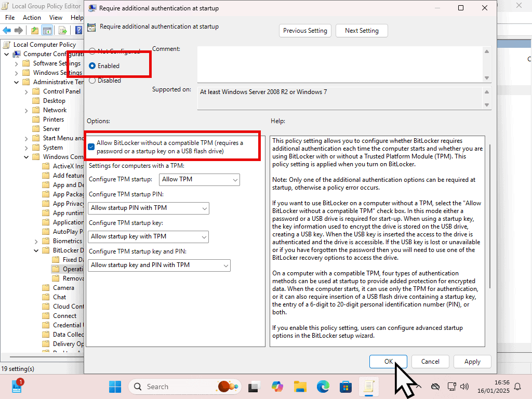This screenshot has height=399, width=532.
Task: Open Microsoft Store from the taskbar
Action: (345, 387)
